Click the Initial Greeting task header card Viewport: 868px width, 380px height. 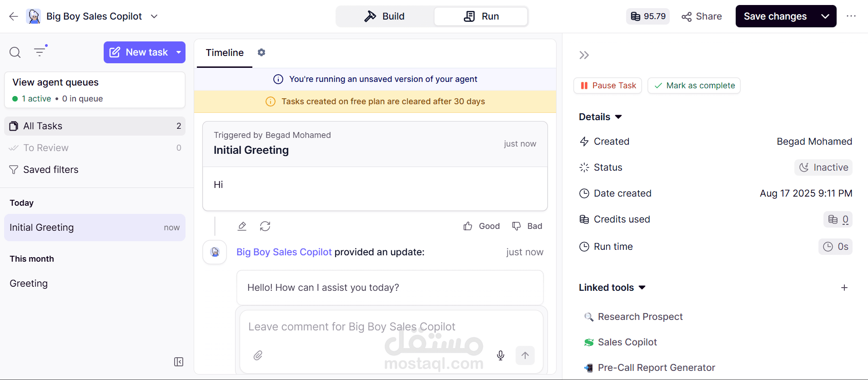pos(375,144)
